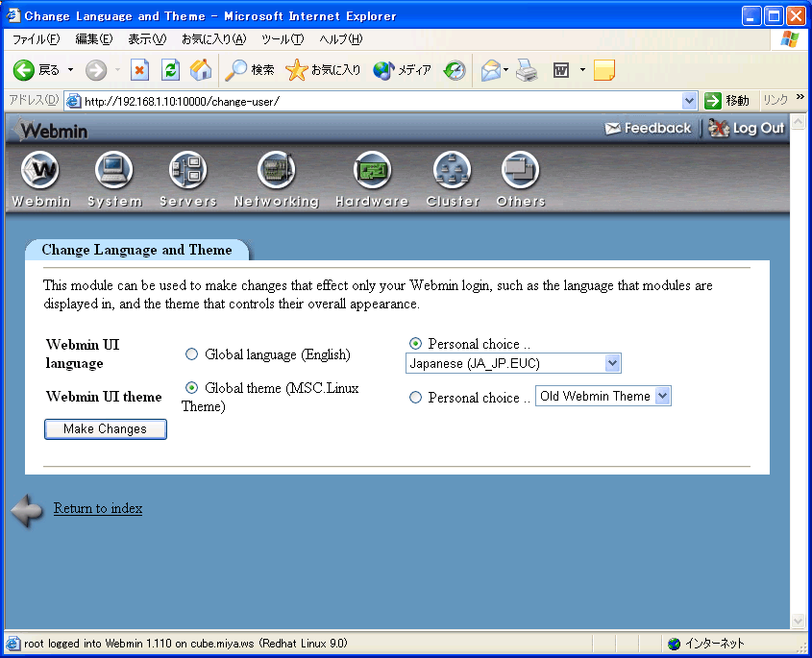Click the 'Webmin UI theme' label
812x658 pixels.
(x=104, y=397)
